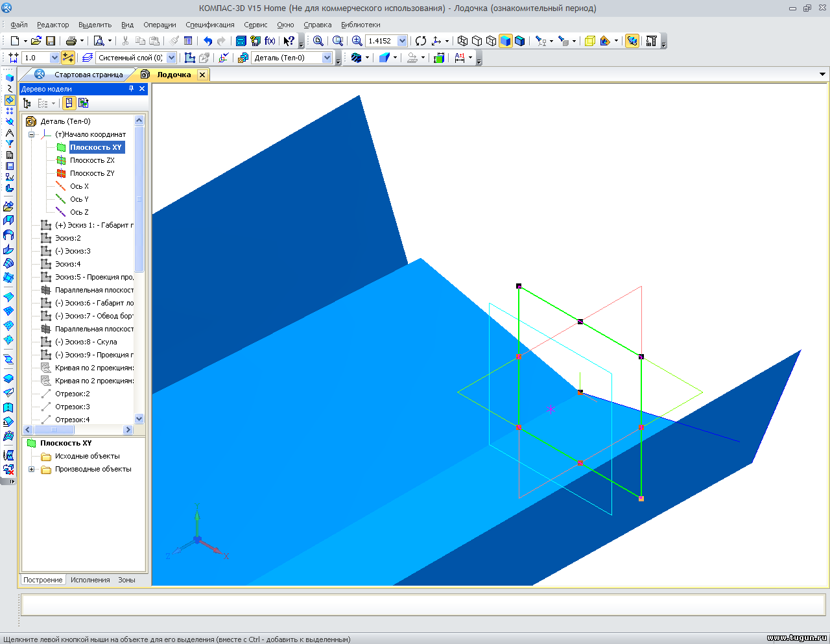Click the model tree horizontal scrollbar right arrow

[128, 430]
